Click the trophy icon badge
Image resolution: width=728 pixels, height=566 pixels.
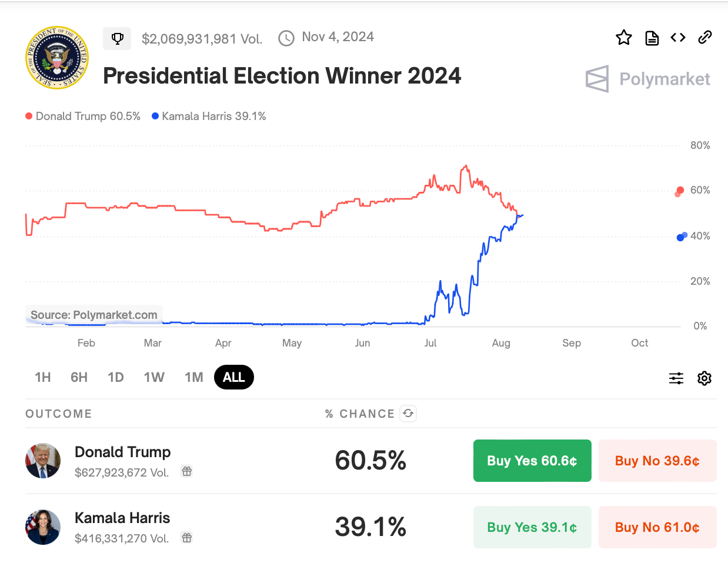coord(117,39)
